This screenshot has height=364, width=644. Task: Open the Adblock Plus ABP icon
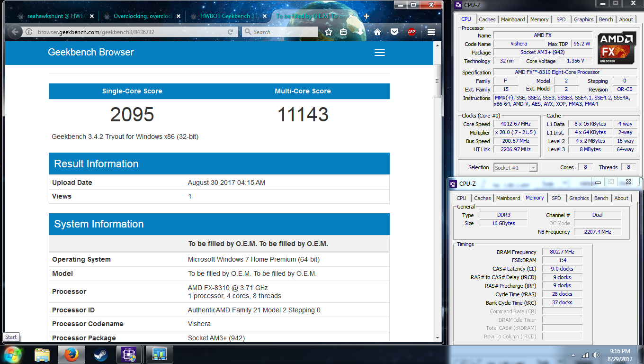pyautogui.click(x=411, y=32)
